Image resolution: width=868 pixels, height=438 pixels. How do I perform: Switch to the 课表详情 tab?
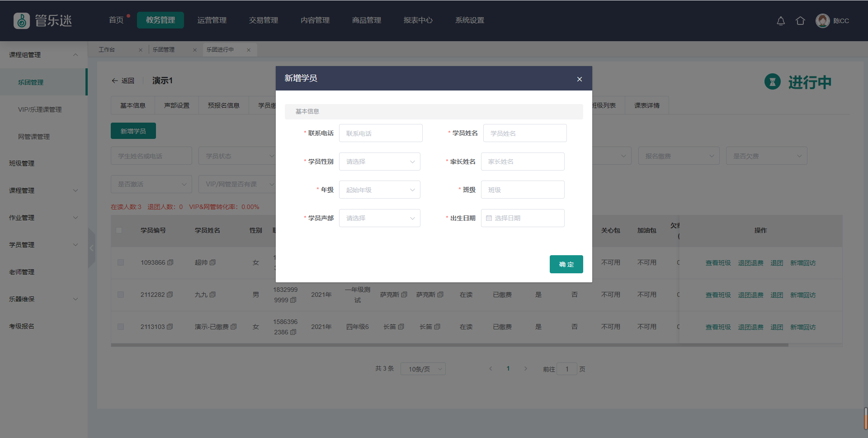point(646,105)
